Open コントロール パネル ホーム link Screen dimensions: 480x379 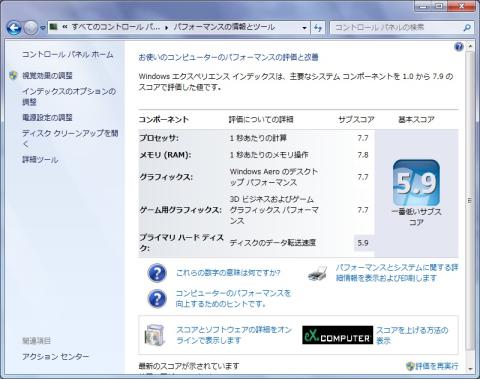[x=67, y=54]
